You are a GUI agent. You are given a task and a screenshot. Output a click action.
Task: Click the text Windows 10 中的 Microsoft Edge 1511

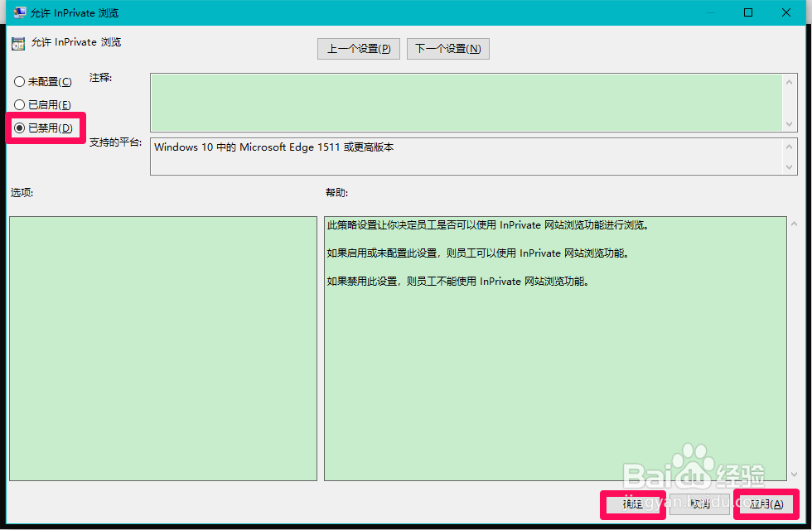(x=247, y=147)
